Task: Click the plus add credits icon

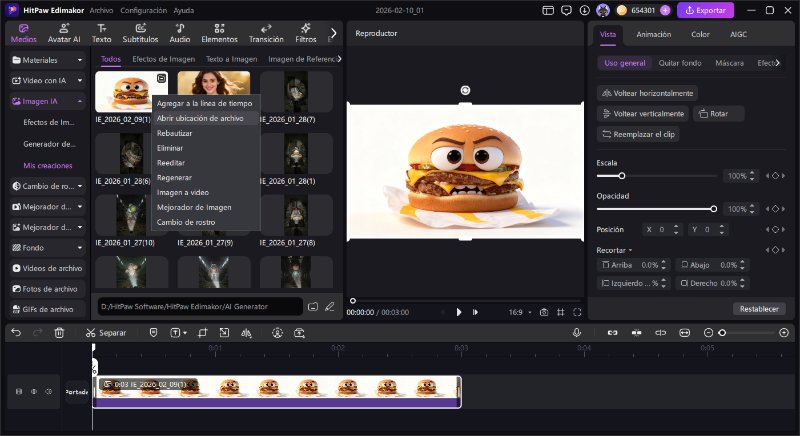Action: pyautogui.click(x=665, y=10)
